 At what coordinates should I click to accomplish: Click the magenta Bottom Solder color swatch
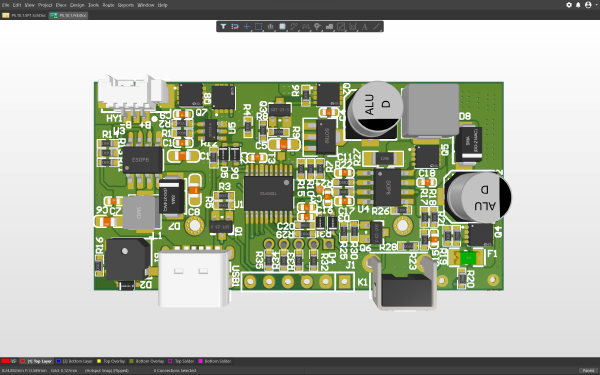pos(200,361)
